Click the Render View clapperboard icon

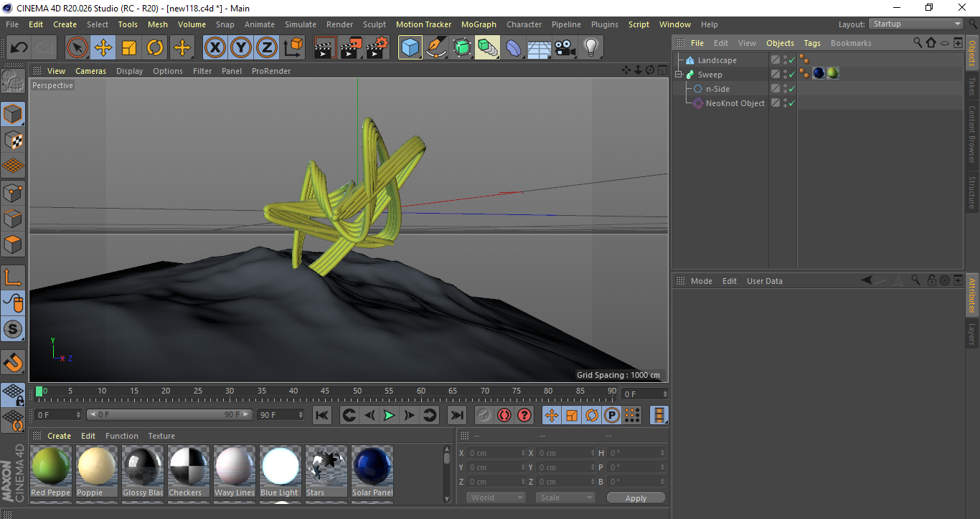tap(326, 48)
